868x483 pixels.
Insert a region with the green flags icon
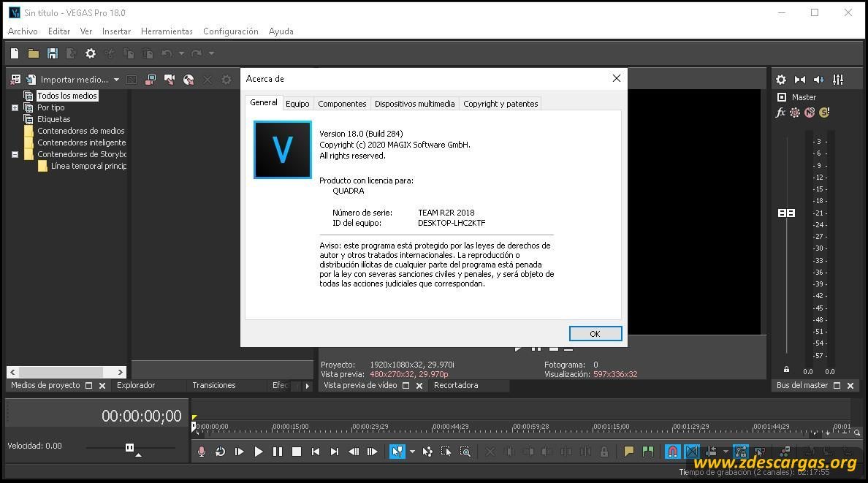coord(647,452)
